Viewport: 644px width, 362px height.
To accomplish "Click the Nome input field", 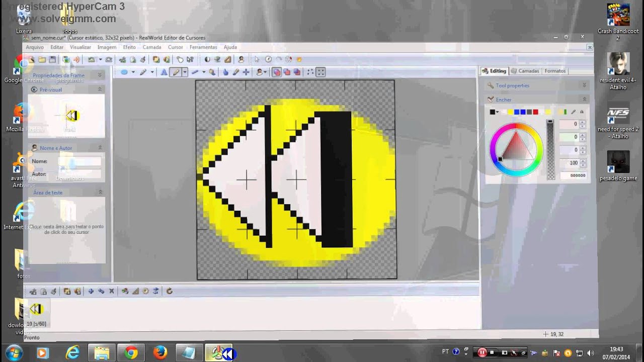I will point(79,161).
